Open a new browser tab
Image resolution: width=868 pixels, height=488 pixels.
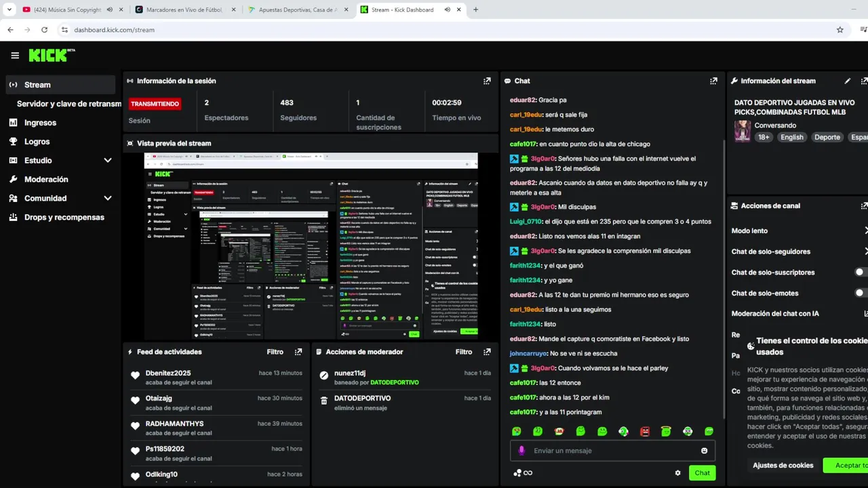[475, 9]
